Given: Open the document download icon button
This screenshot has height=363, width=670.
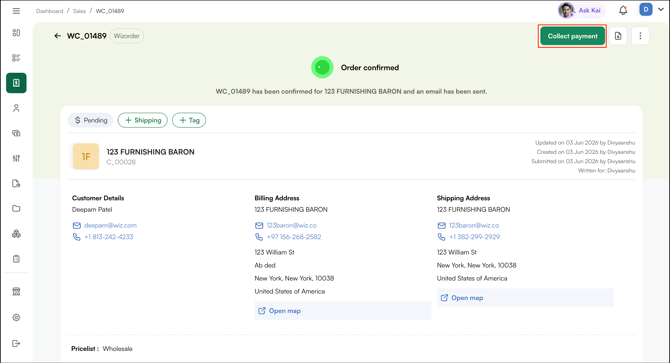Looking at the screenshot, I should 618,36.
